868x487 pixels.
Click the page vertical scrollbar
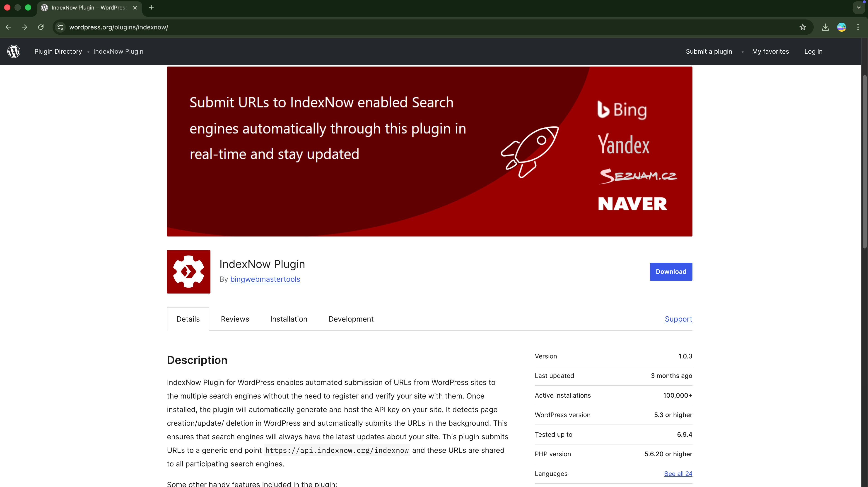(865, 162)
